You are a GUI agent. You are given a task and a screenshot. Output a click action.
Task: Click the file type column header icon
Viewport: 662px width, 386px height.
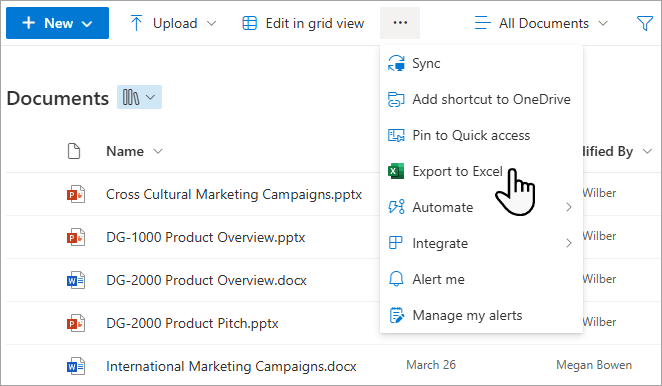[74, 151]
